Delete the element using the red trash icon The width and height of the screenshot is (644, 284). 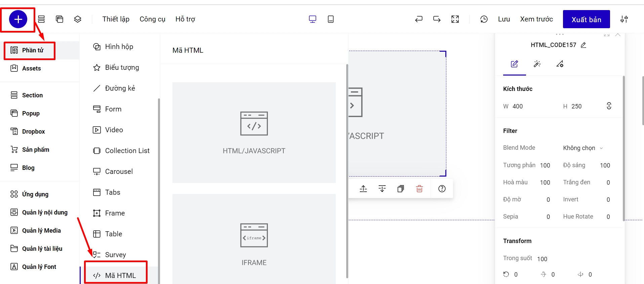point(419,189)
